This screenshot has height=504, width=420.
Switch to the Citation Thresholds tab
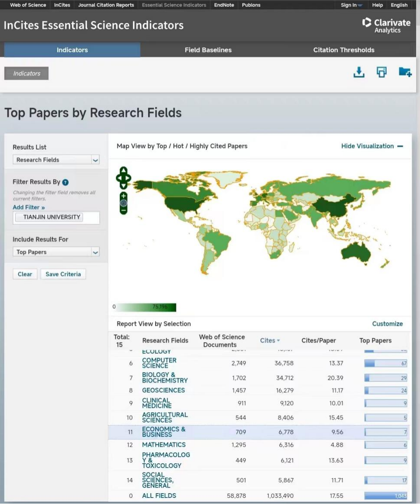pos(344,50)
